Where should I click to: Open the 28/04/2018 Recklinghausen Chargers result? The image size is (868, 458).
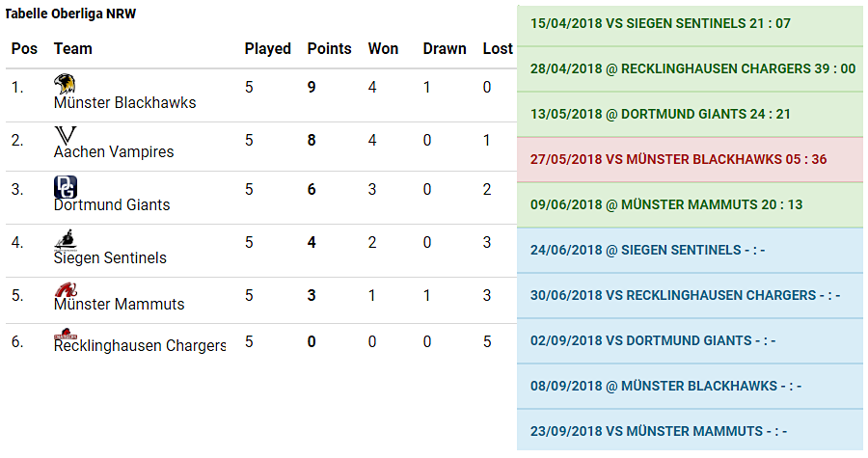[690, 69]
